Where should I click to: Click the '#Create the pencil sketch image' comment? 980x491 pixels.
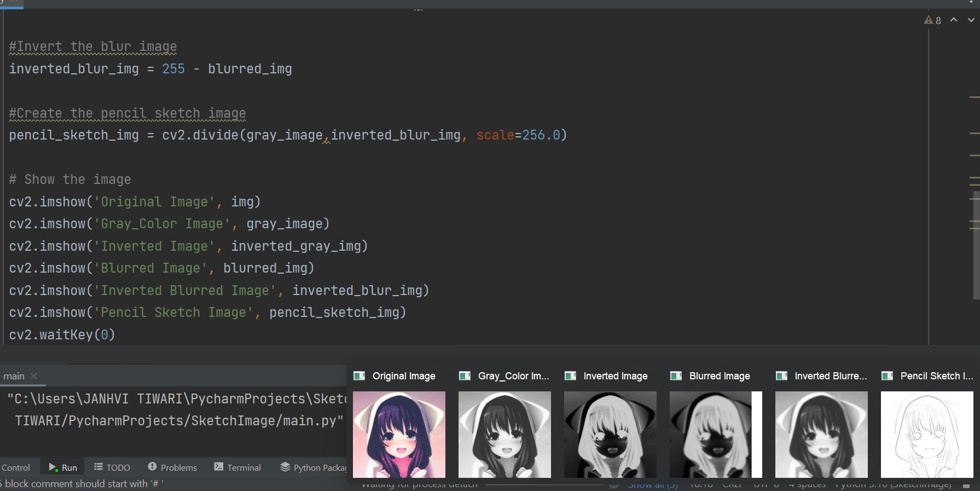pyautogui.click(x=127, y=114)
